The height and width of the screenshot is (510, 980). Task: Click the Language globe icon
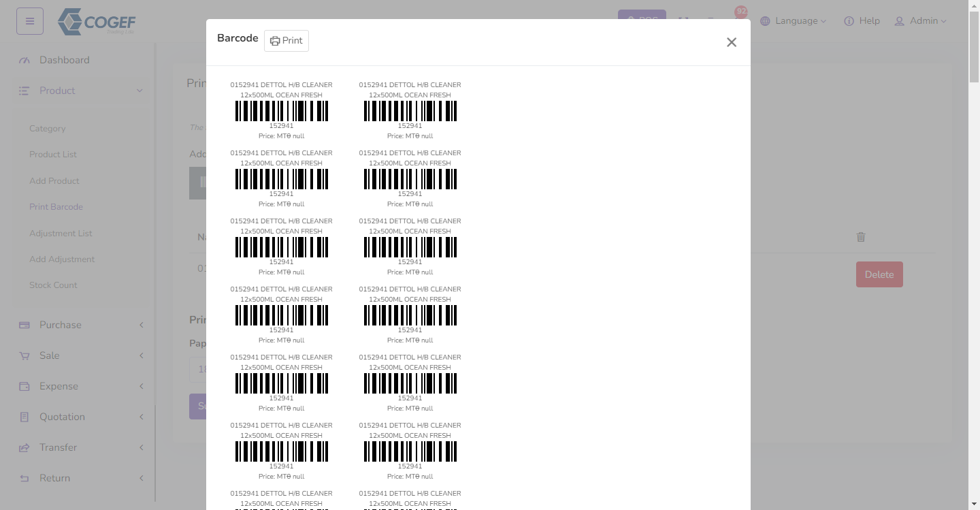point(765,21)
